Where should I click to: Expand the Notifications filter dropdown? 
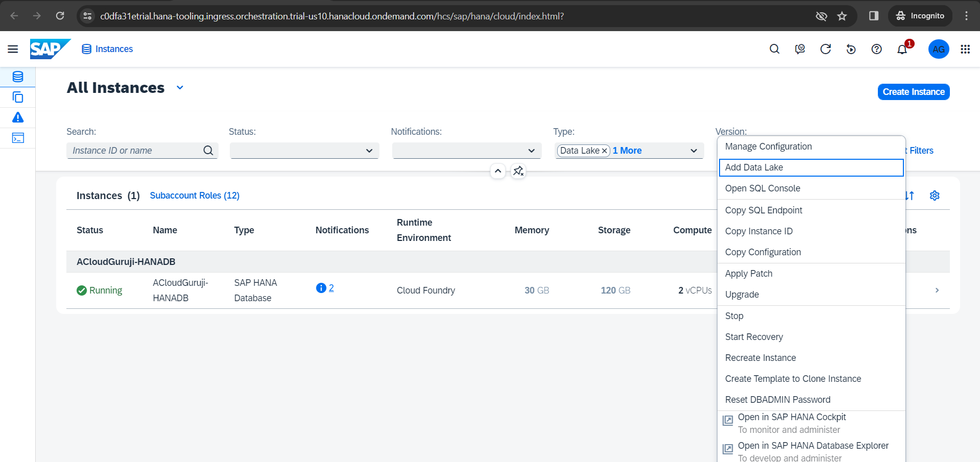coord(466,151)
